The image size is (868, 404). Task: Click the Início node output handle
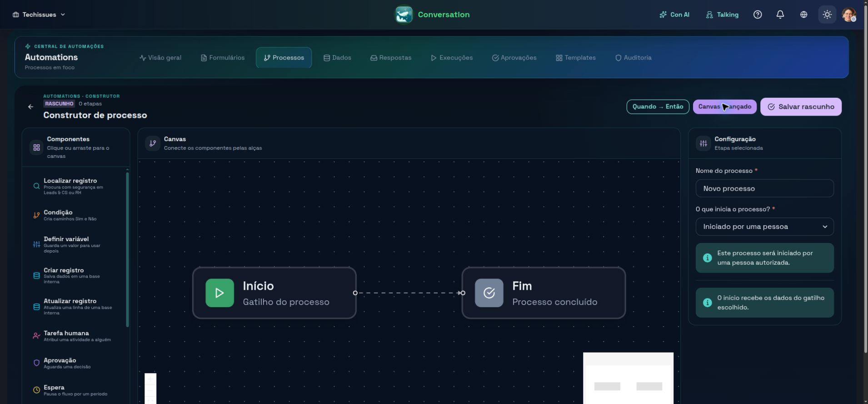(355, 293)
